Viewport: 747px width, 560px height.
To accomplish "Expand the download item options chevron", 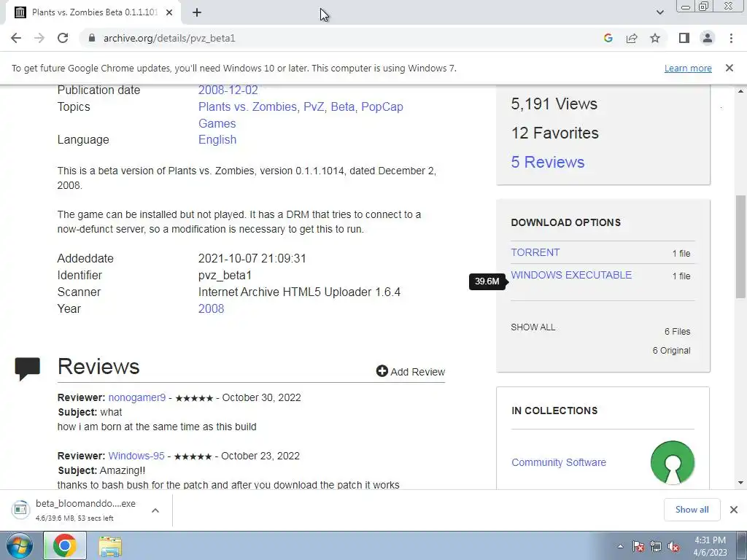I will coord(155,510).
